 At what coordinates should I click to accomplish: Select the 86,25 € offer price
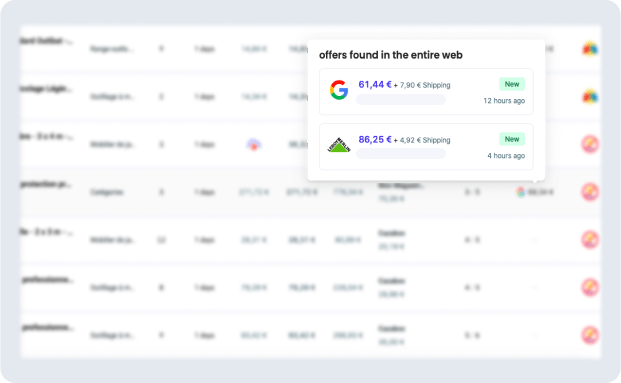click(375, 139)
